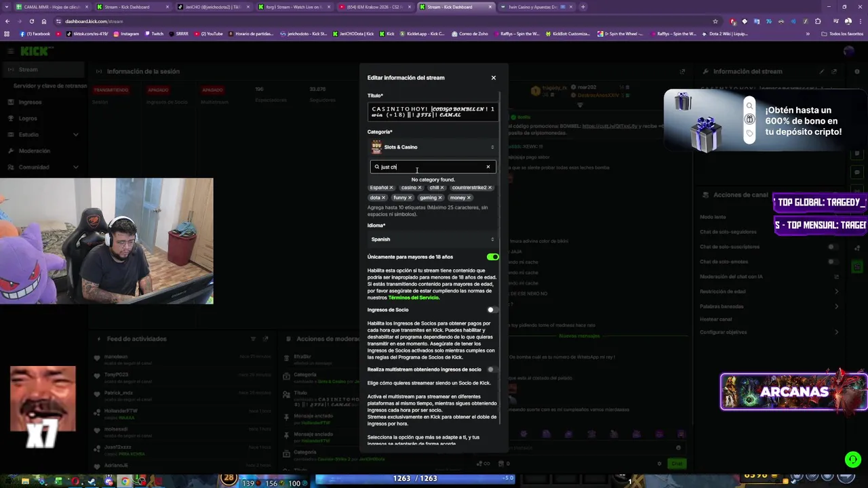Screen dimensions: 868x488
Task: Bookmark this page with the star icon
Action: point(715,21)
